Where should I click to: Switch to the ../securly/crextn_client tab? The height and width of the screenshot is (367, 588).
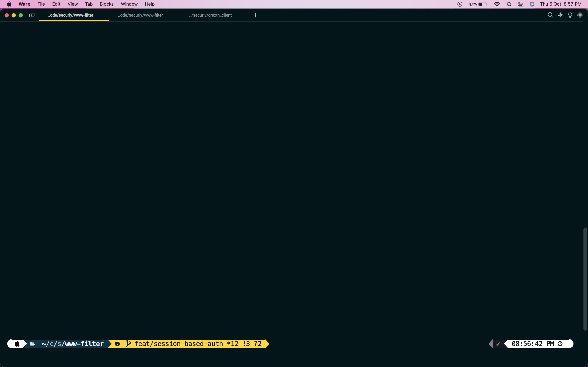click(210, 15)
